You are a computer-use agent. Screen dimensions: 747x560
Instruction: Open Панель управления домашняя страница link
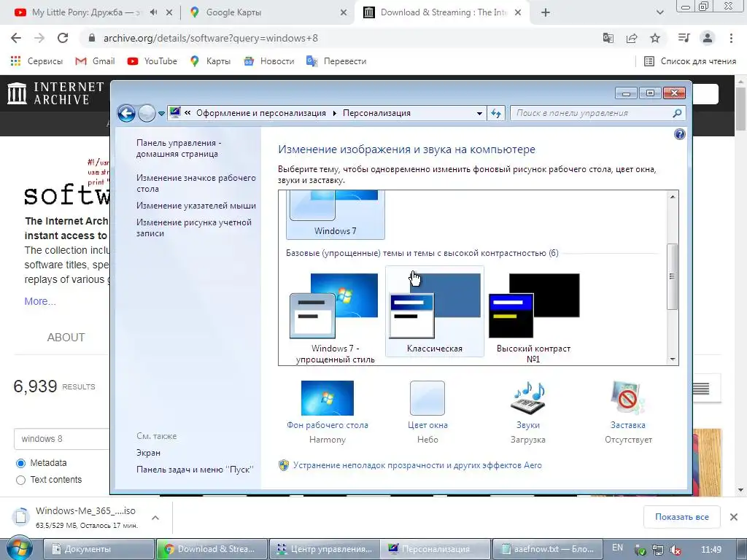179,148
